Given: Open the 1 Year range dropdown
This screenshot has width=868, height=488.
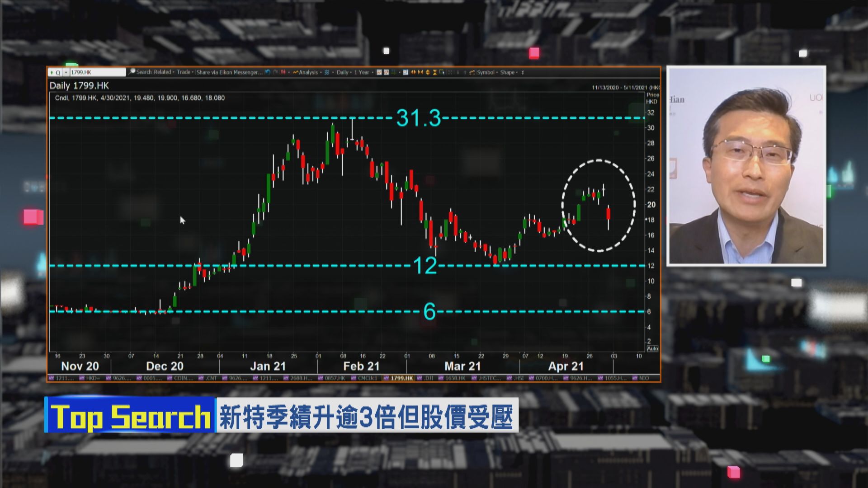Looking at the screenshot, I should 362,72.
